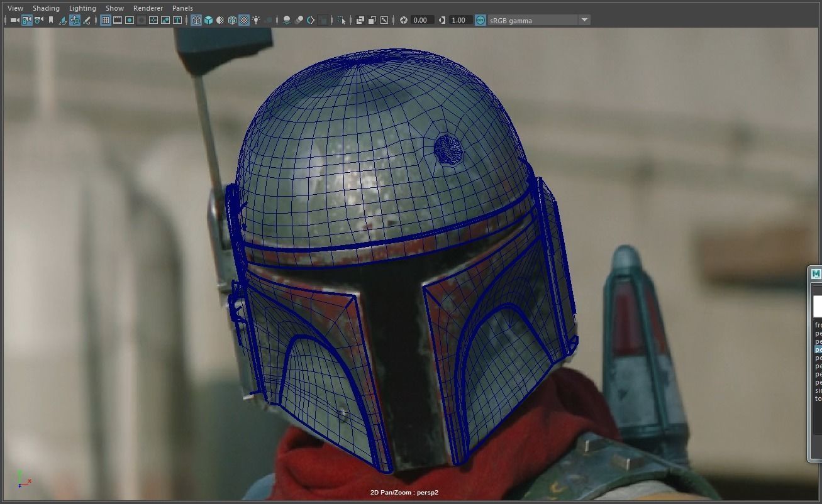Toggle textured display (checker sphere icon)
The height and width of the screenshot is (504, 822).
point(244,20)
